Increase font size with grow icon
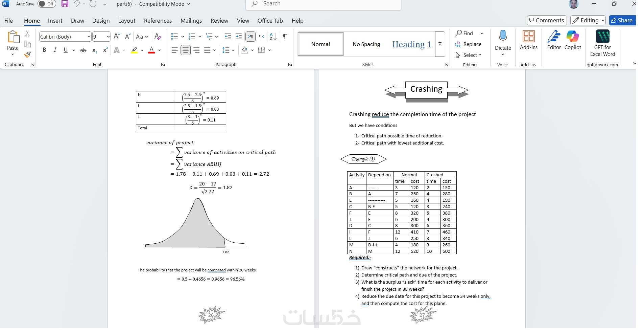Viewport: 644px width, 332px height. click(117, 37)
